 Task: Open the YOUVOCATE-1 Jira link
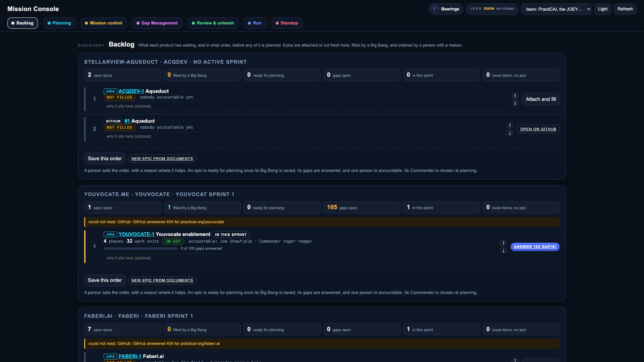tap(137, 234)
